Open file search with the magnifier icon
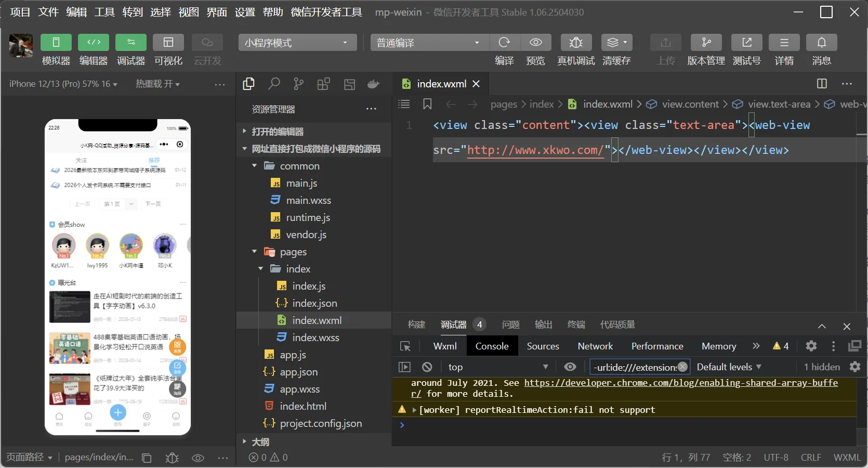This screenshot has height=468, width=868. [274, 84]
